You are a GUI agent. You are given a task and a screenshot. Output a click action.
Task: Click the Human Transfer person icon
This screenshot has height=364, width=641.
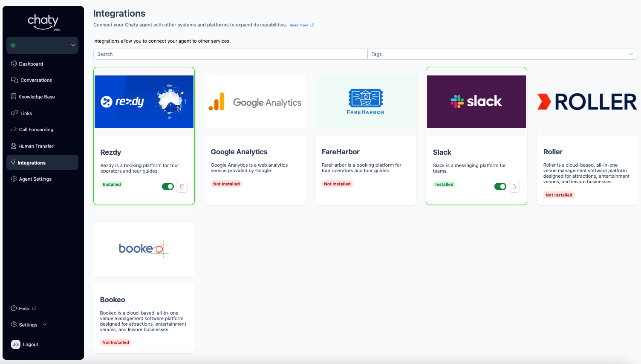14,146
